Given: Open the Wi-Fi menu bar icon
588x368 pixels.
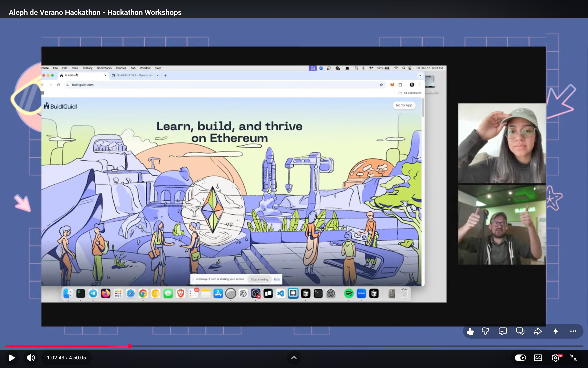Looking at the screenshot, I should pyautogui.click(x=396, y=68).
